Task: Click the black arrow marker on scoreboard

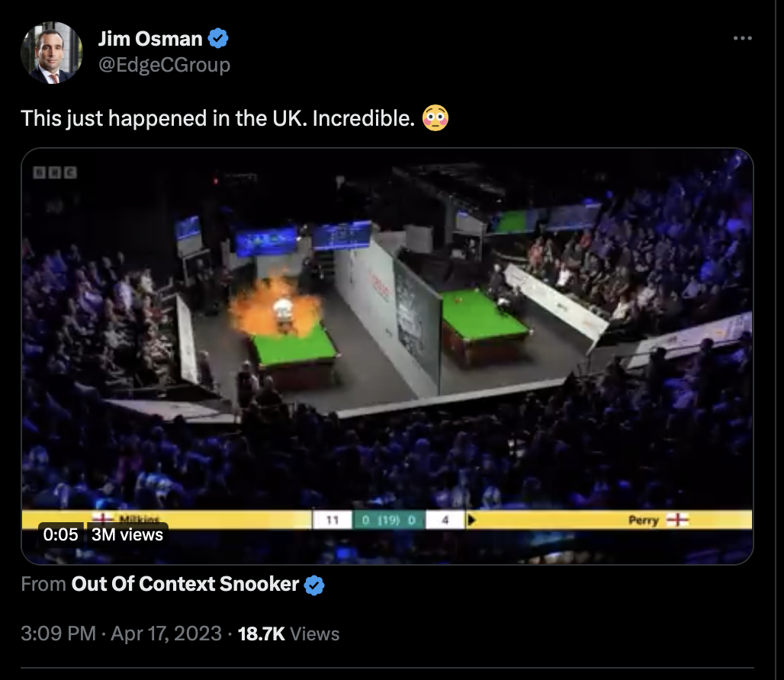Action: tap(471, 520)
